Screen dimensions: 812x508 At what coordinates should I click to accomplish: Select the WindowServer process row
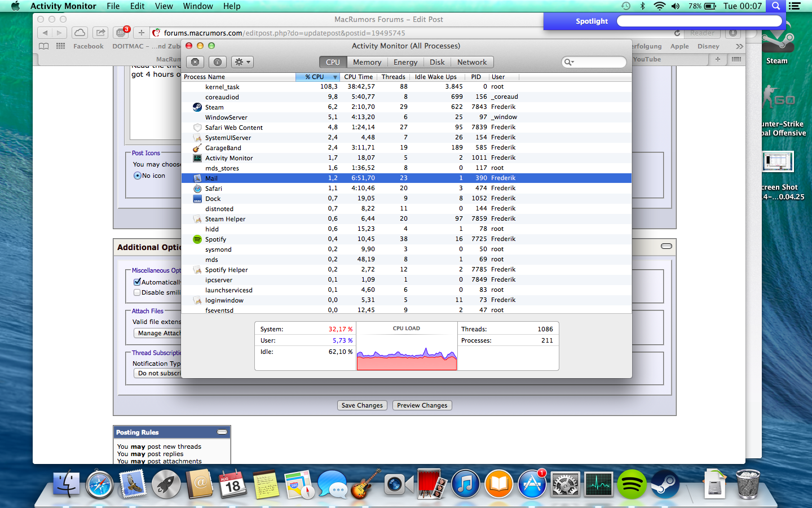coord(407,117)
